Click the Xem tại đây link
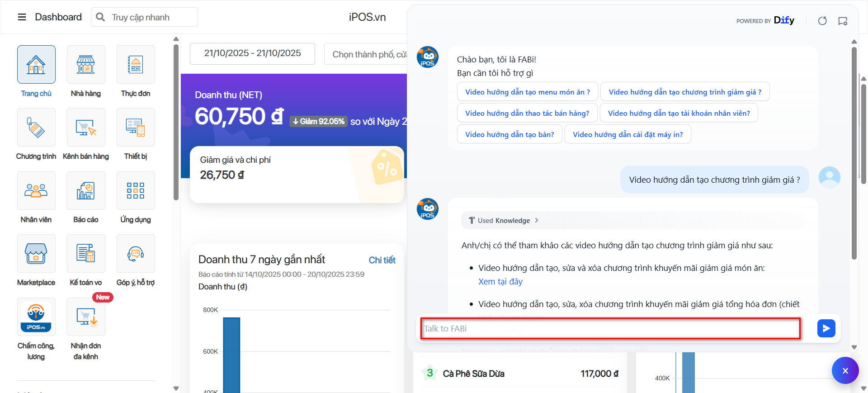The height and width of the screenshot is (393, 868). tap(500, 282)
